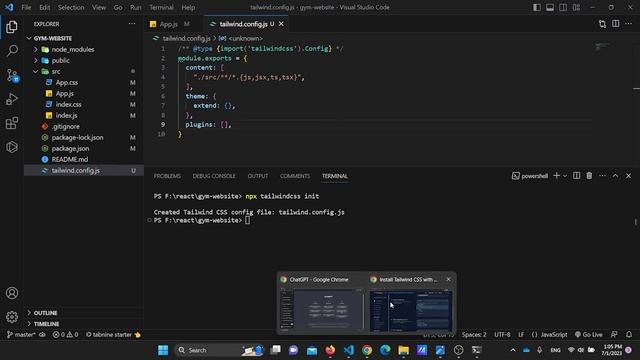Open changes compare icon in editor toolbar
This screenshot has width=640, height=360.
coord(602,24)
